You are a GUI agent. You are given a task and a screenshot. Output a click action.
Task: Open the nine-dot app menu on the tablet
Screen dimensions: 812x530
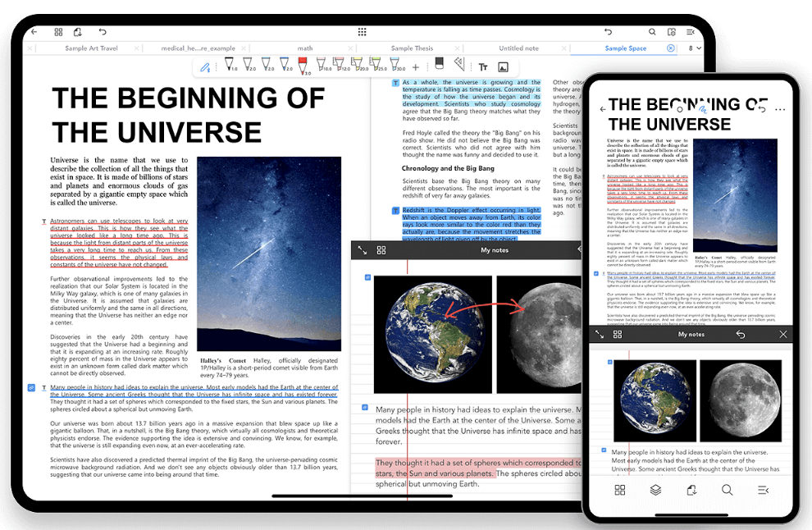(x=362, y=32)
